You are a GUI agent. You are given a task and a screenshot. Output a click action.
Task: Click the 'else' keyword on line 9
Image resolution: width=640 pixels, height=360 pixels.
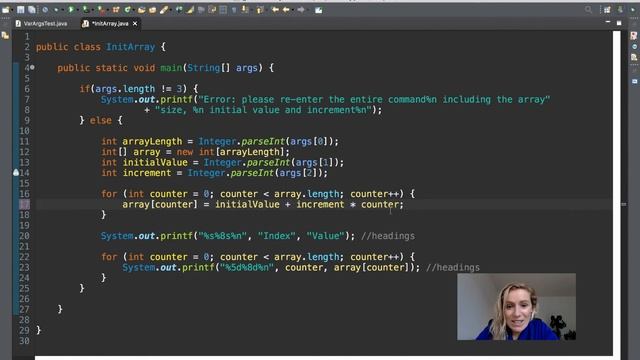(100, 120)
